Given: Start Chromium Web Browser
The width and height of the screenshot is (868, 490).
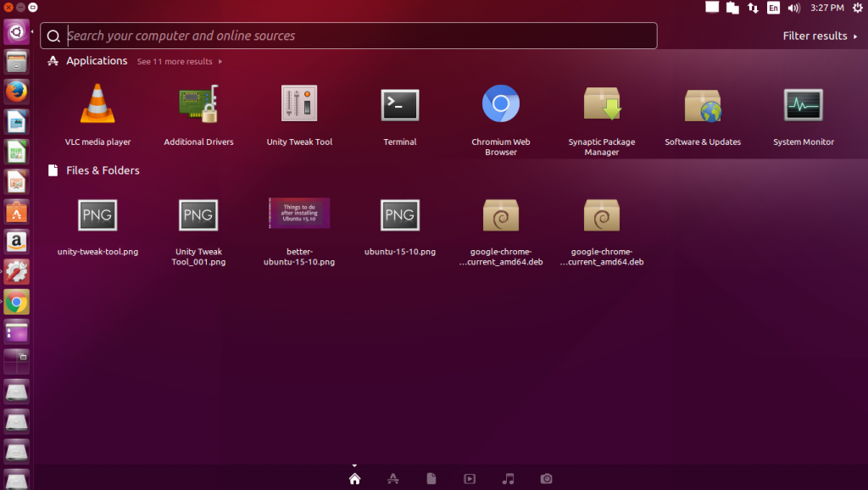Looking at the screenshot, I should [500, 105].
